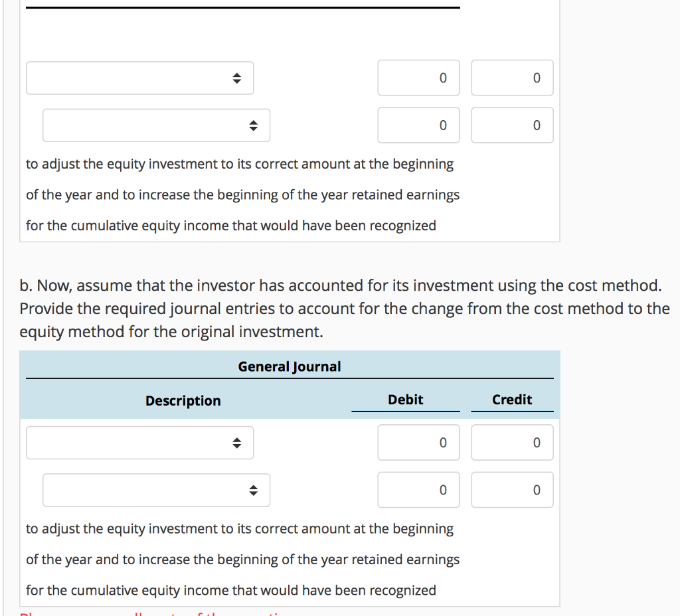Screen dimensions: 680x616
Task: Click first-row credit field in upper journal
Action: 512,78
